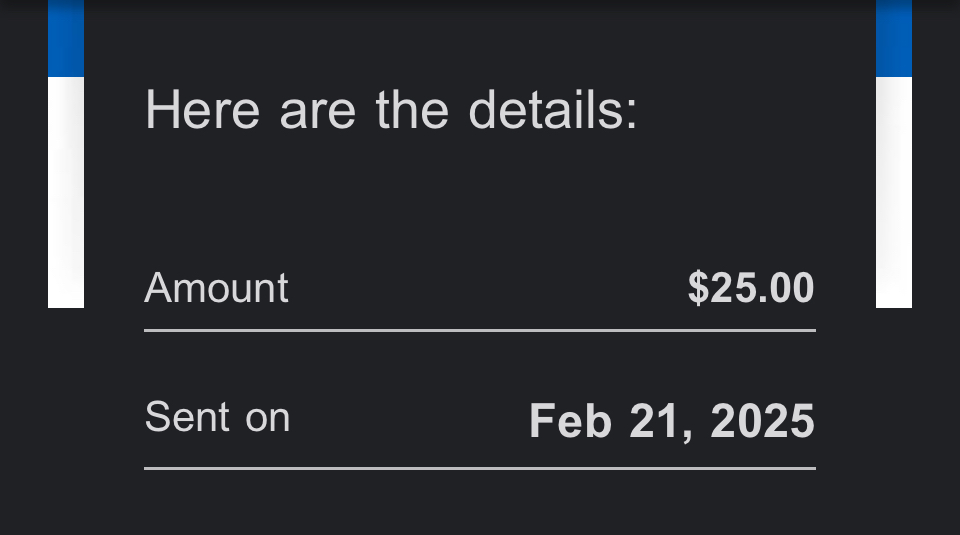Click the month "Feb" in the date
Screen dimensions: 960x535
click(570, 421)
